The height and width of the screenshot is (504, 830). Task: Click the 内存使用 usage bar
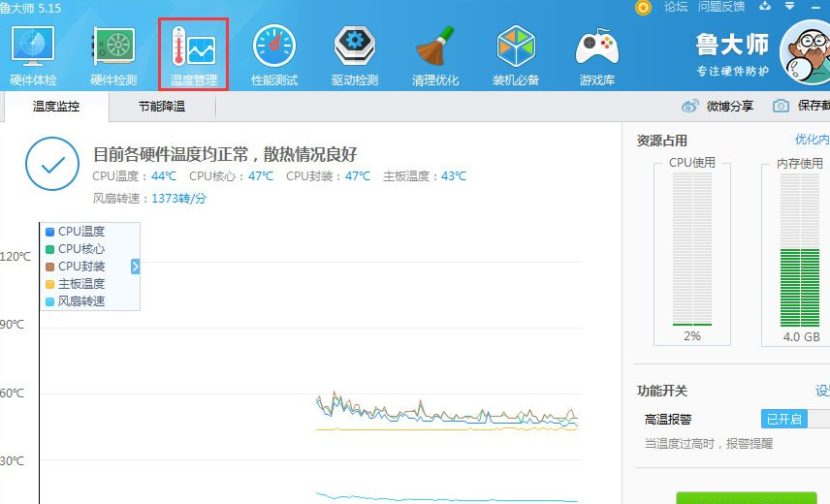pos(800,250)
